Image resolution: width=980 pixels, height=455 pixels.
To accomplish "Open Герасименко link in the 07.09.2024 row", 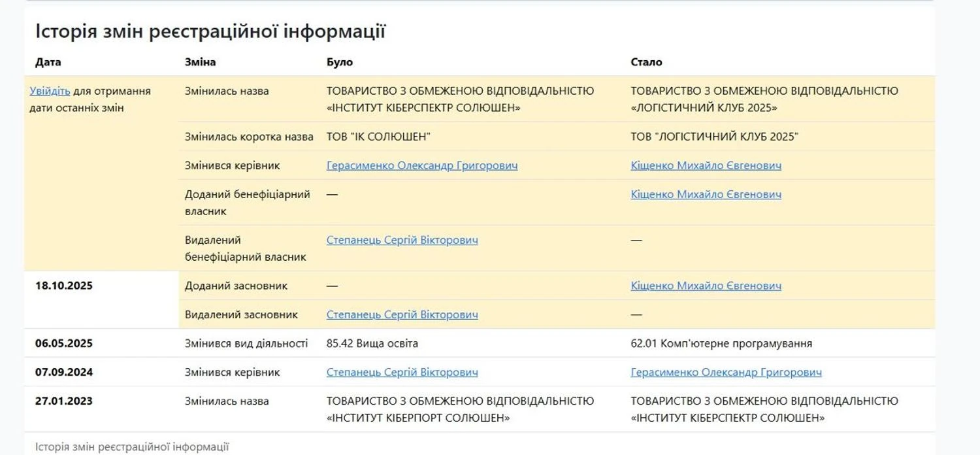I will (x=726, y=372).
